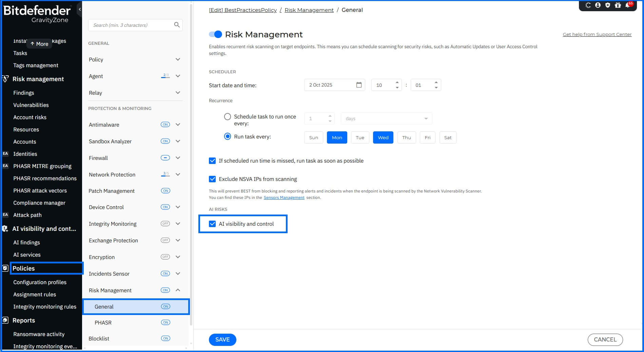
Task: Open PHASR under Risk Management
Action: pyautogui.click(x=103, y=322)
